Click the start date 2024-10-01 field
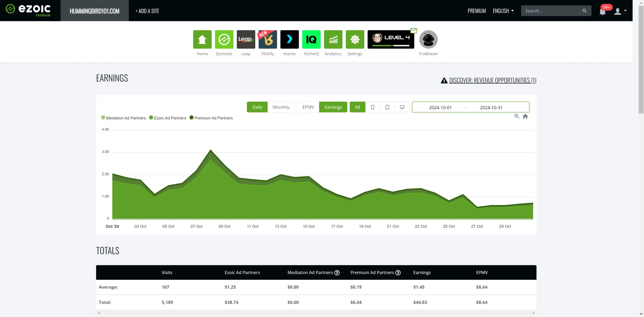This screenshot has width=644, height=317. (440, 107)
